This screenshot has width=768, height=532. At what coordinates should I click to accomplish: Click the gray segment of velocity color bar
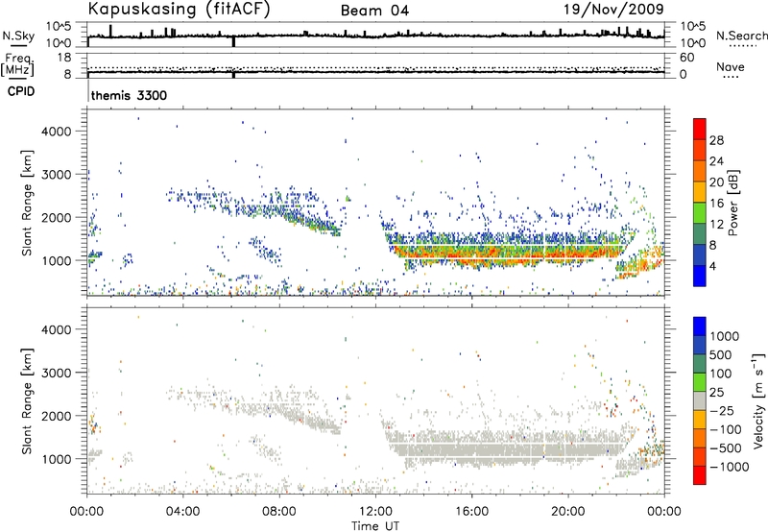tap(700, 401)
